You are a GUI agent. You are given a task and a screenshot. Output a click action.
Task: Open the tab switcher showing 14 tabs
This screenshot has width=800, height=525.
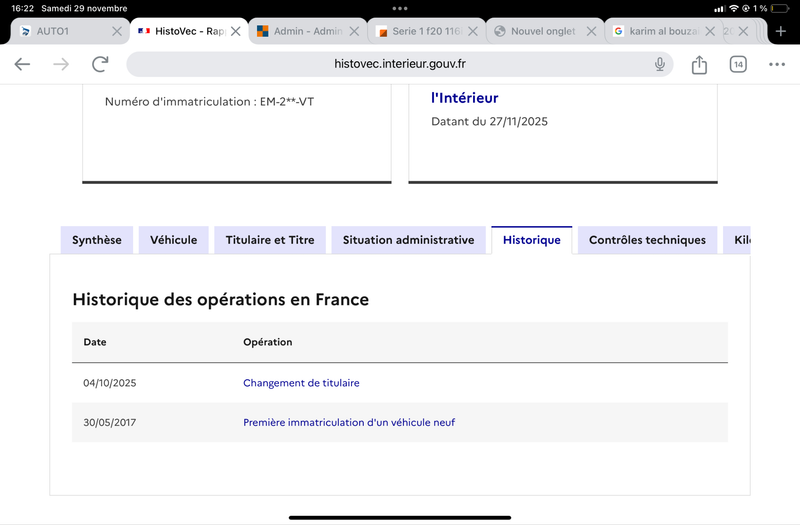tap(738, 64)
